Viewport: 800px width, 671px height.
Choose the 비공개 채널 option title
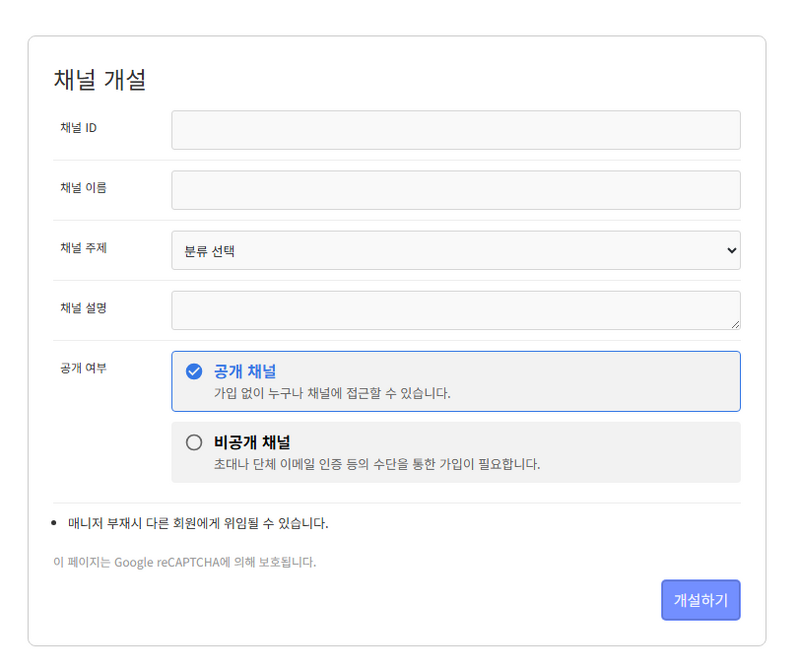tap(252, 442)
